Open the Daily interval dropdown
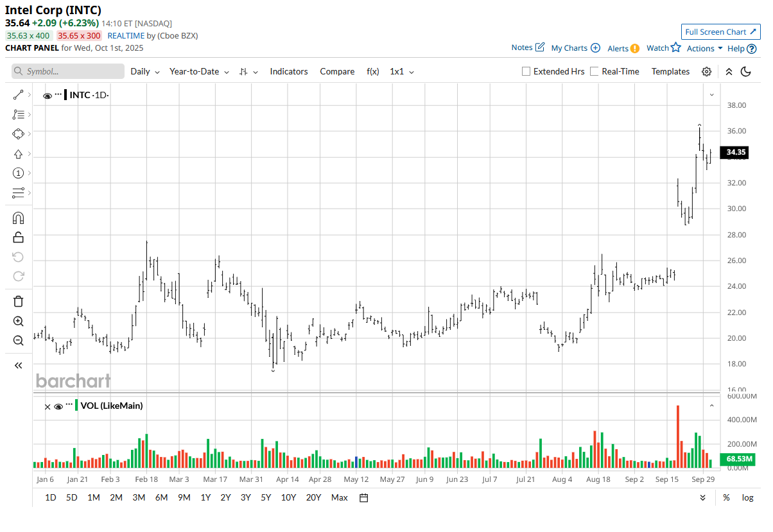The width and height of the screenshot is (773, 532). 145,71
